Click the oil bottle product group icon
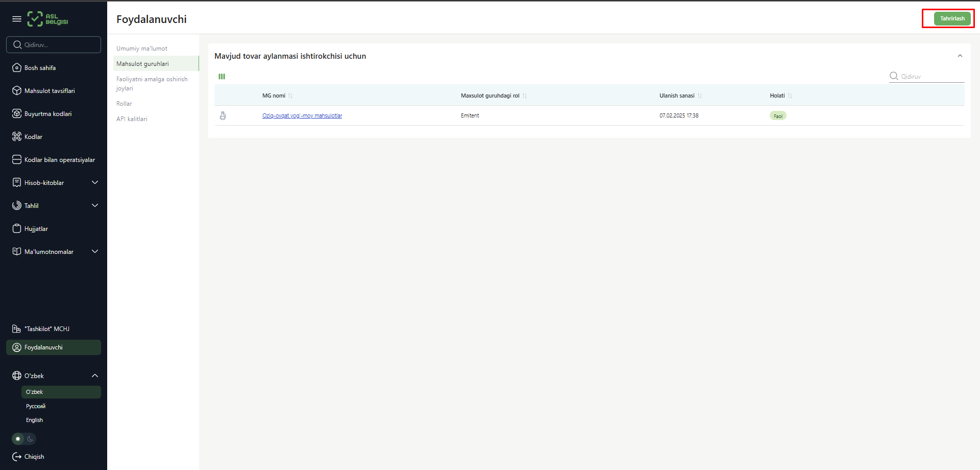Screen dimensions: 980x470 [x=223, y=115]
